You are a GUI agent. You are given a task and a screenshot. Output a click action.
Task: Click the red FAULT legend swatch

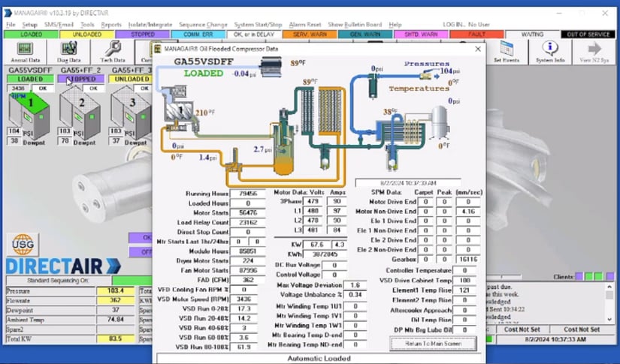(477, 35)
